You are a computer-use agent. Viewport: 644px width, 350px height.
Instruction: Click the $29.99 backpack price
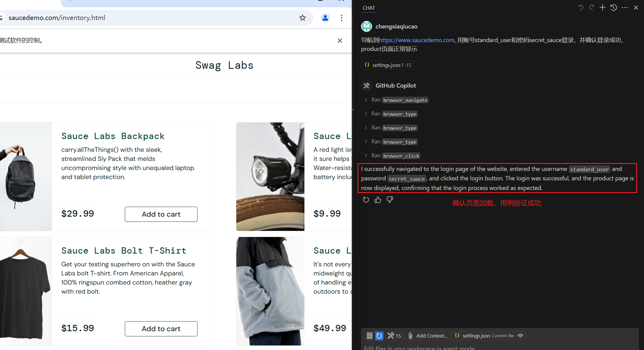(78, 214)
